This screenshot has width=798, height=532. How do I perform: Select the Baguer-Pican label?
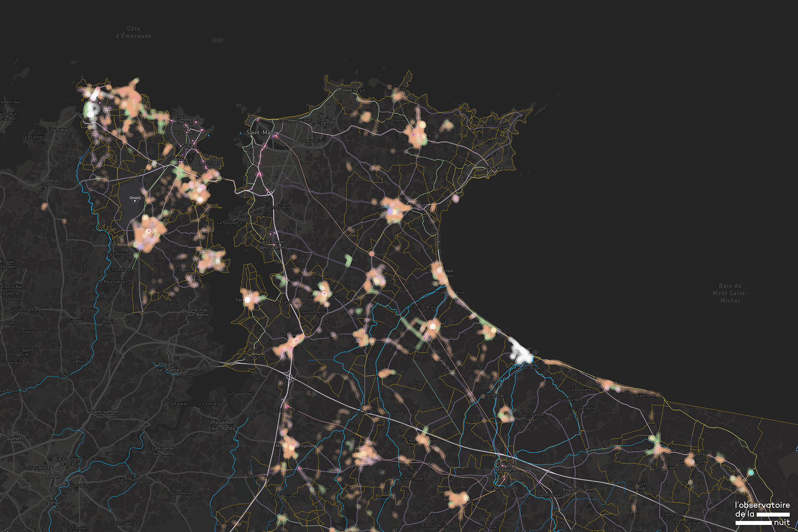[576, 490]
